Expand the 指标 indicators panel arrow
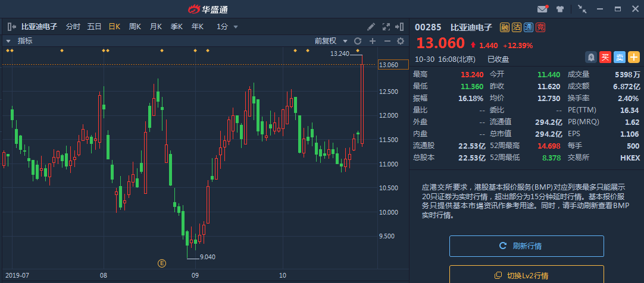This screenshot has height=283, width=644. coord(8,41)
